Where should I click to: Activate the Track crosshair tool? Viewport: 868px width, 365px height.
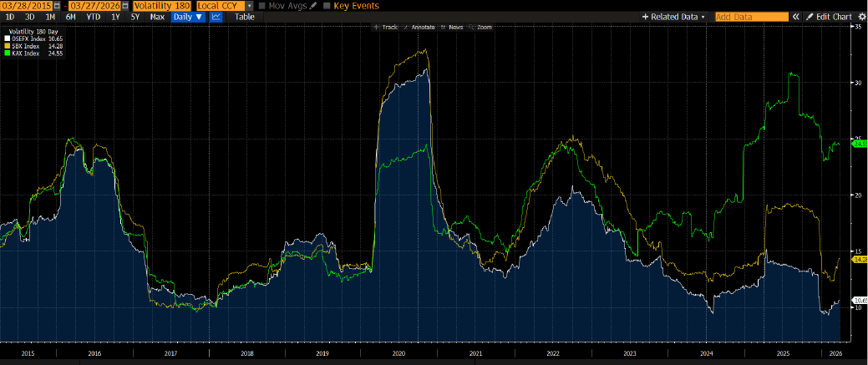point(385,28)
